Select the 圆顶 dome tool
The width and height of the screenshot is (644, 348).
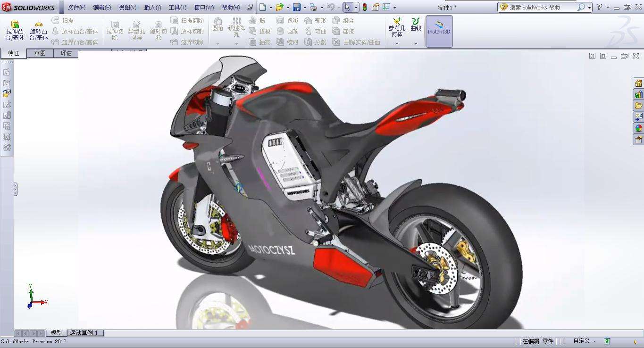(x=287, y=31)
